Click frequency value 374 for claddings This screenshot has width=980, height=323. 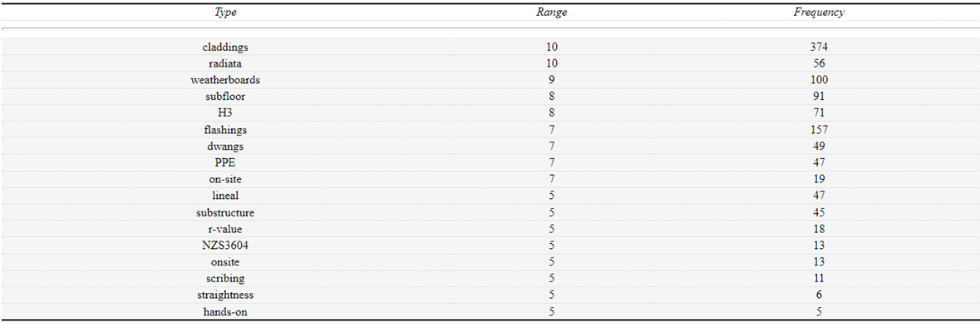tap(819, 47)
